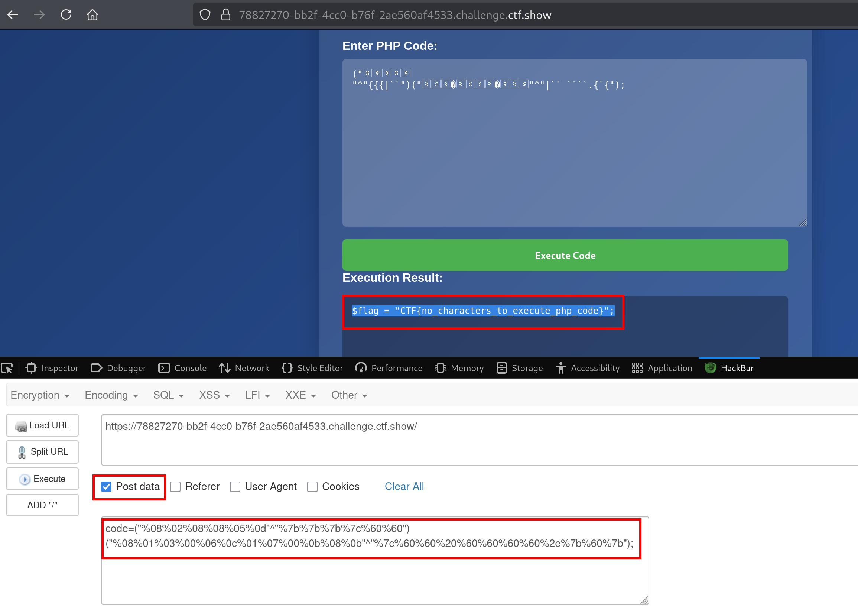The width and height of the screenshot is (858, 616).
Task: Switch to the Console devtools tab
Action: click(182, 368)
